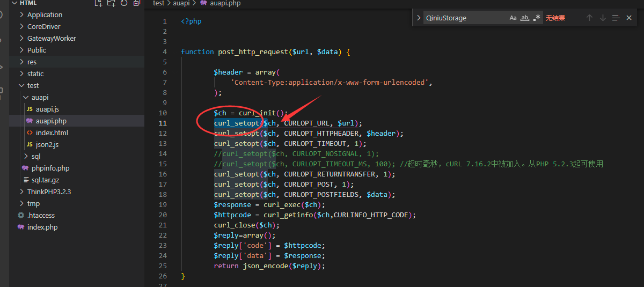Go to next find match
The height and width of the screenshot is (287, 644).
pyautogui.click(x=603, y=18)
